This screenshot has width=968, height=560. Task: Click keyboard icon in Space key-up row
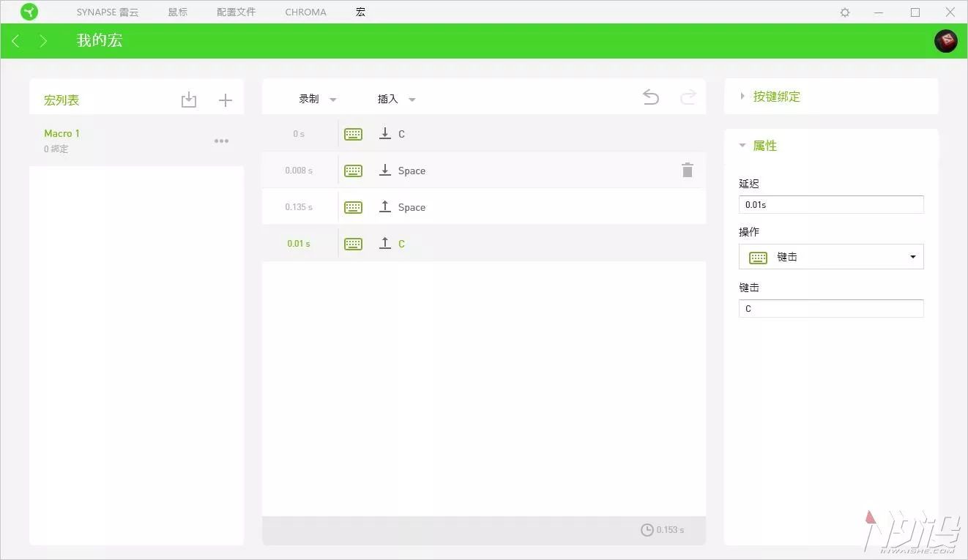click(353, 207)
